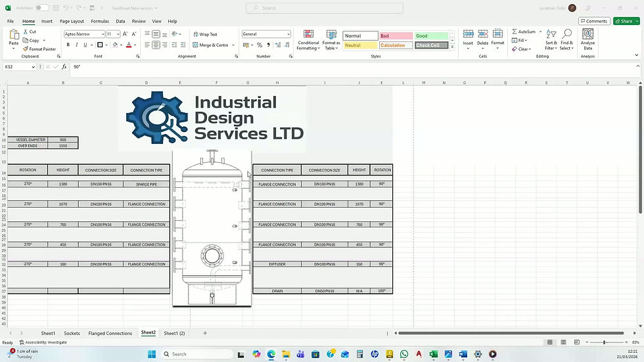This screenshot has height=362, width=644.
Task: Switch to the Sockets sheet
Action: tap(72, 333)
